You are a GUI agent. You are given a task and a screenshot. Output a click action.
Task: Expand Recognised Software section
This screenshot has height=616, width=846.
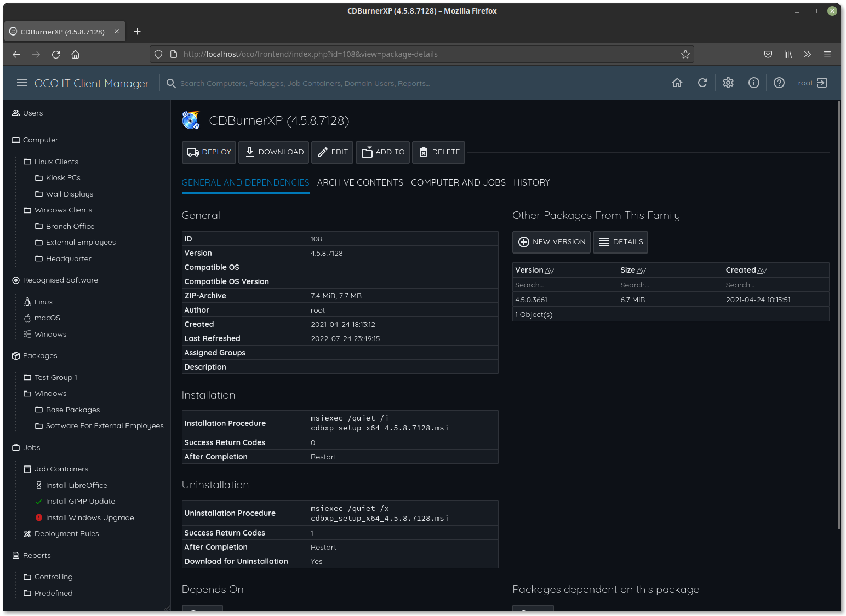point(55,280)
